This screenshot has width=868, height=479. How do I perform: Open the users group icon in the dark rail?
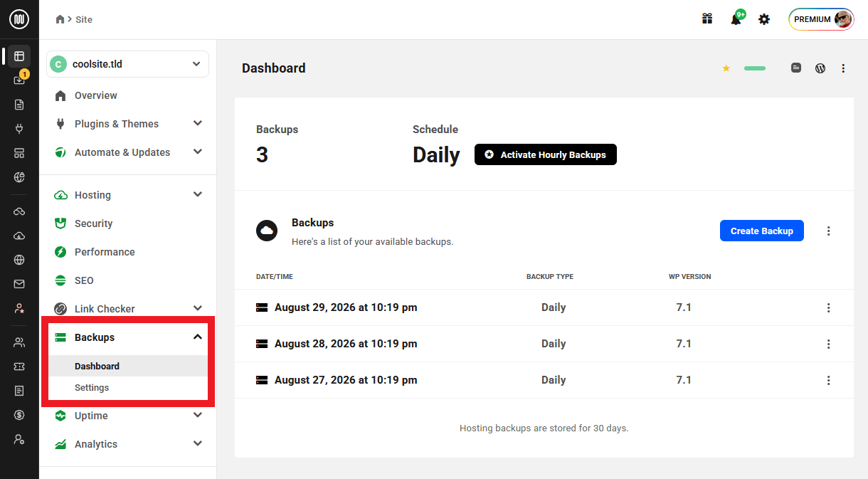pos(19,342)
